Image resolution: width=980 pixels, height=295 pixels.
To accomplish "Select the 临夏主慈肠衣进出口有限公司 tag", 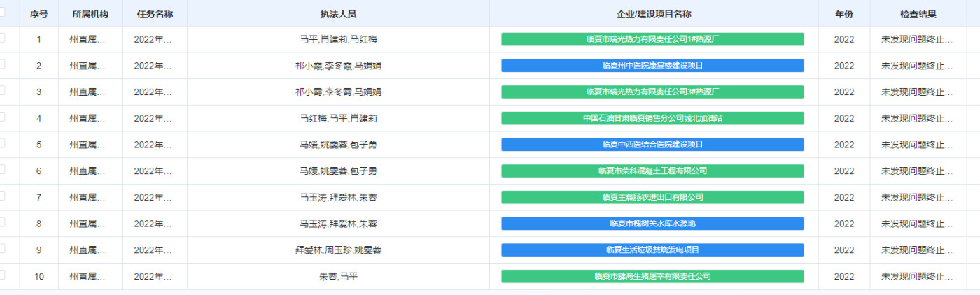I will pos(652,197).
